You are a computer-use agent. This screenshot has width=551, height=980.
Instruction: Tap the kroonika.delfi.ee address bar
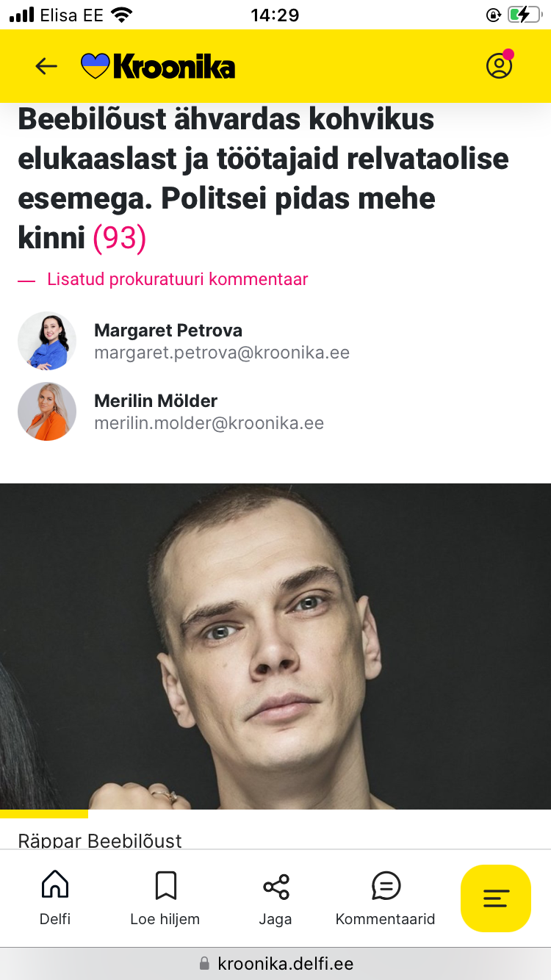tap(275, 963)
